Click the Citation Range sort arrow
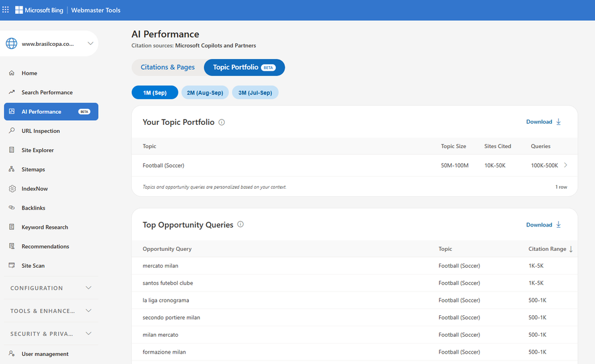This screenshot has width=595, height=364. click(x=571, y=248)
